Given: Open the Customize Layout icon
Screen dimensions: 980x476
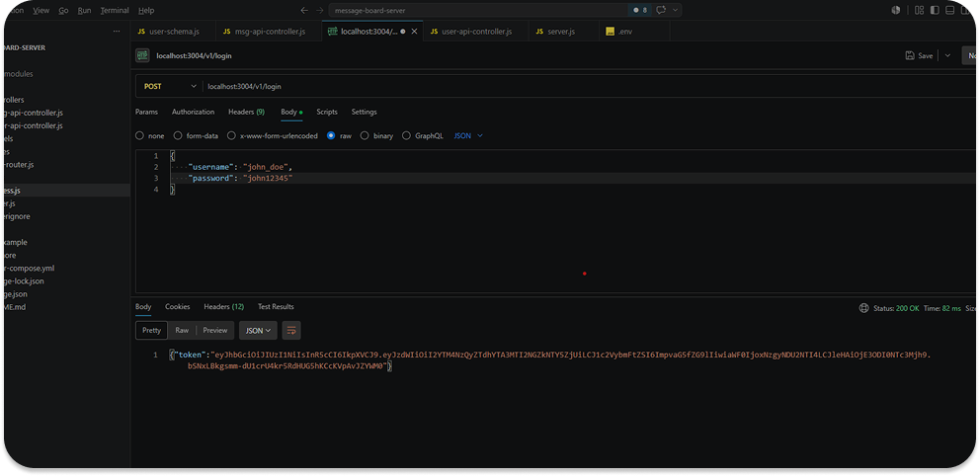Looking at the screenshot, I should 919,11.
